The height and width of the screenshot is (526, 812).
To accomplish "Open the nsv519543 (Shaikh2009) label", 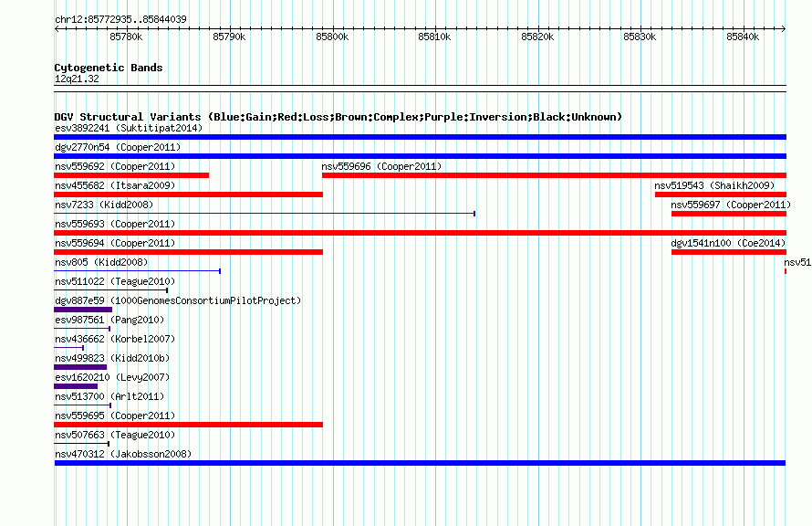I will click(714, 185).
